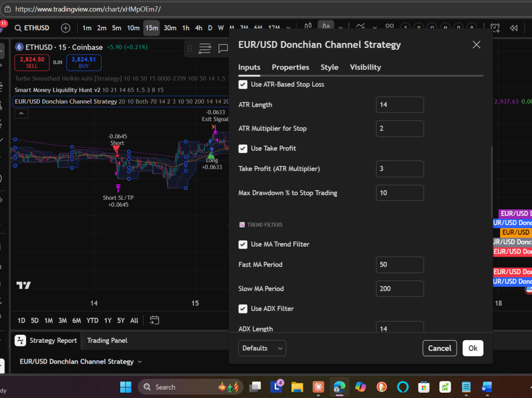Screen dimensions: 532x398
Task: Open the Defaults dropdown
Action: pos(262,348)
